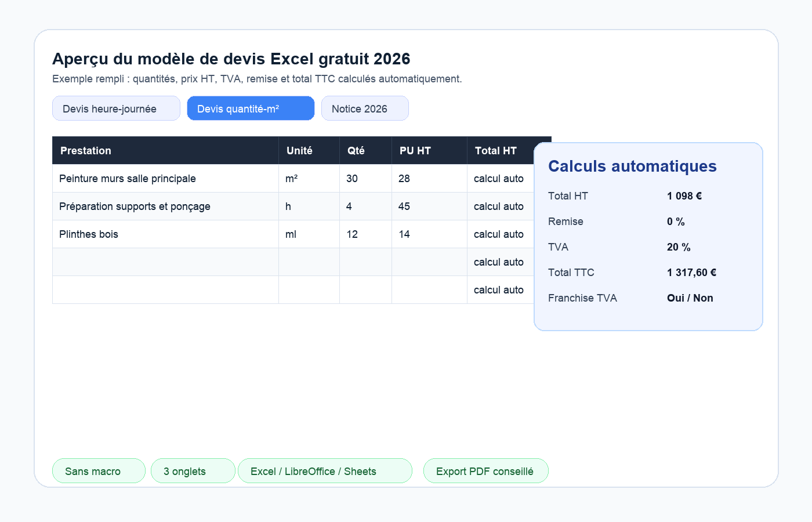The image size is (812, 522).
Task: Click the Total HT value 1 098 €
Action: tap(684, 196)
